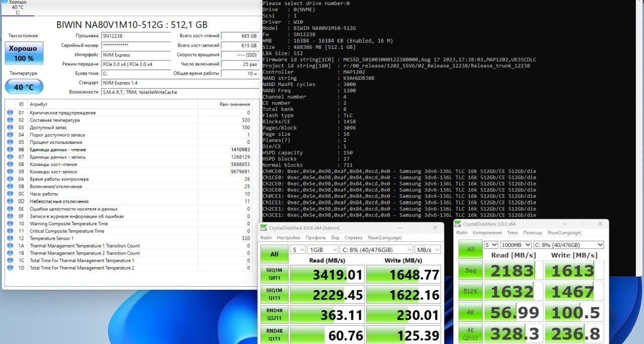Open test count dropdown in CrystalDiskMark 3.0.3
The image size is (644, 344).
pos(491,245)
